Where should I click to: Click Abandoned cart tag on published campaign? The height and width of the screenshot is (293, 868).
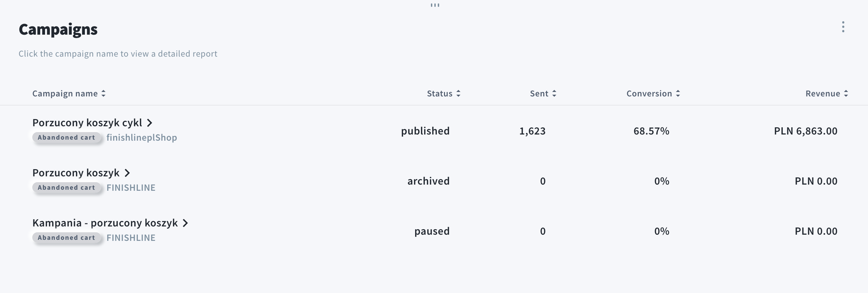pyautogui.click(x=66, y=138)
